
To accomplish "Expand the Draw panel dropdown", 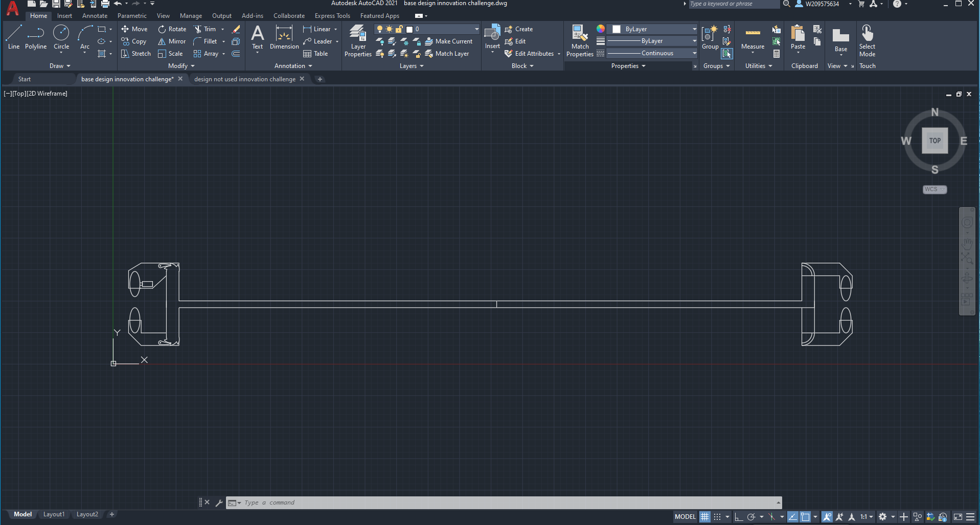I will [x=60, y=66].
